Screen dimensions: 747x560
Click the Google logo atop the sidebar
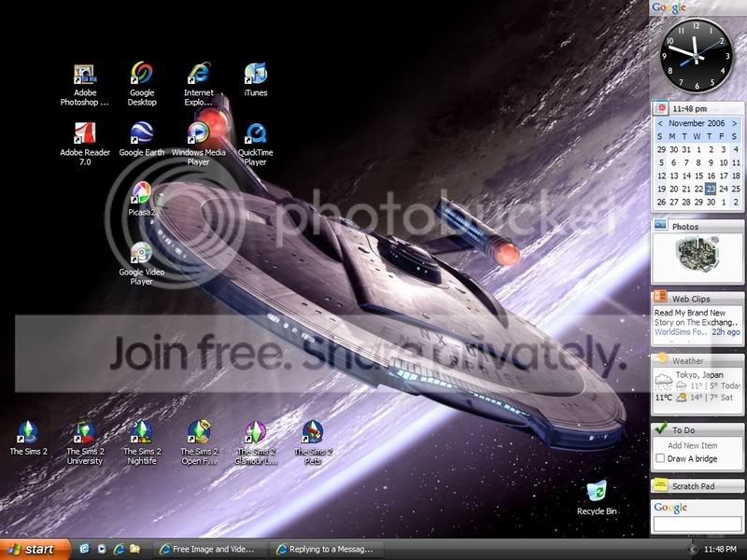[x=669, y=7]
